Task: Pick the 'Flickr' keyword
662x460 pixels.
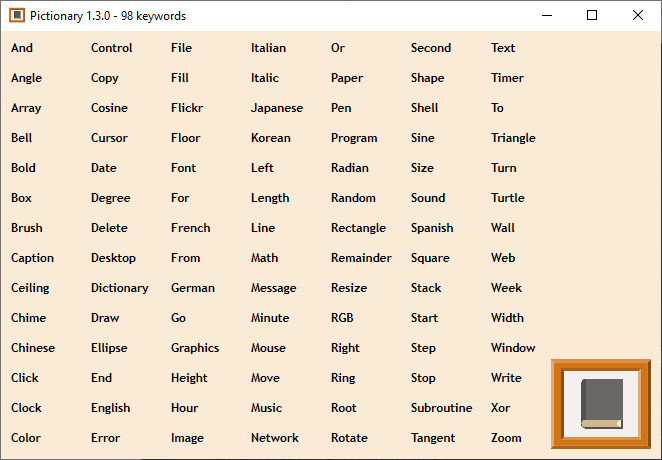Action: point(187,108)
